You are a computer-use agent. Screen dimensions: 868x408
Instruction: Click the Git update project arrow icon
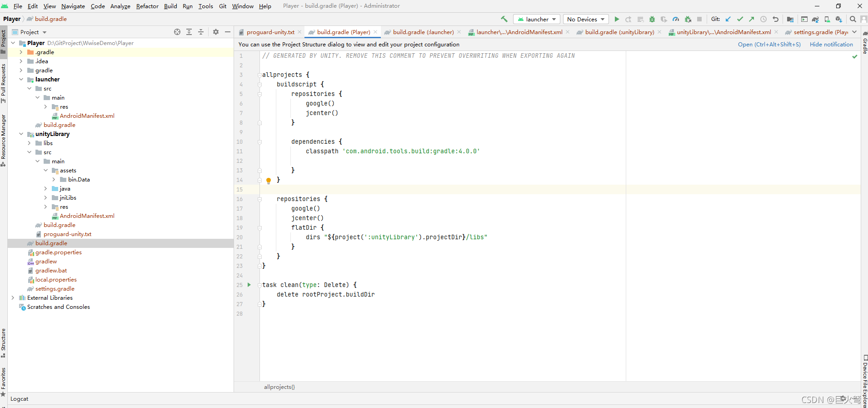point(728,19)
